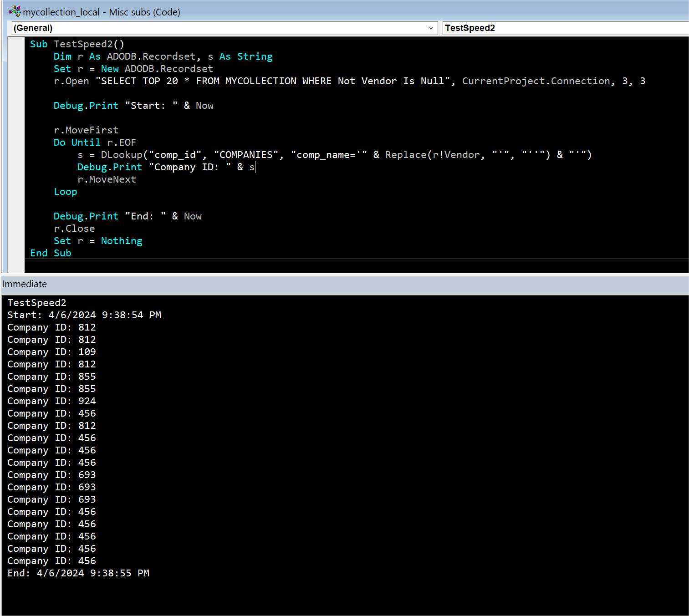Click 'Set r = Nothing' statement
The image size is (689, 616).
98,241
